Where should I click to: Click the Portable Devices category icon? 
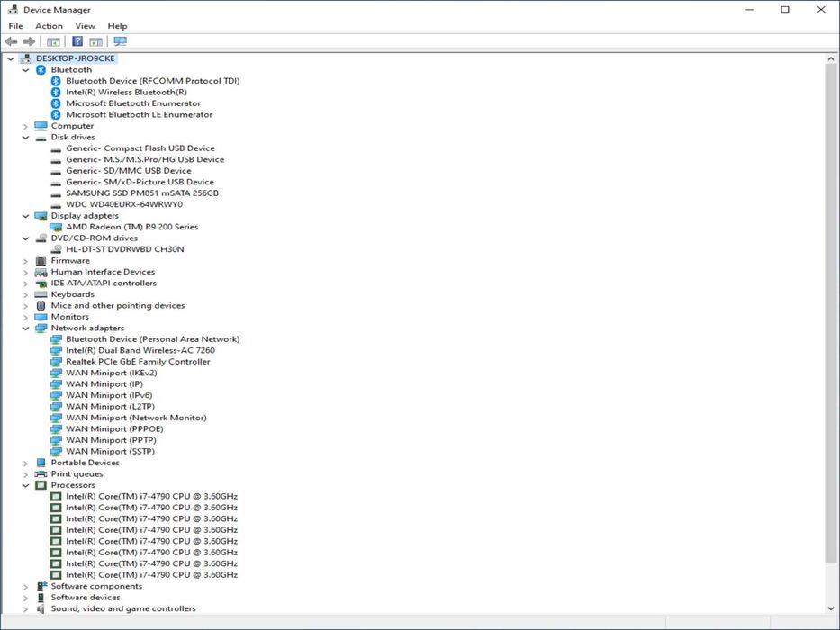(41, 463)
